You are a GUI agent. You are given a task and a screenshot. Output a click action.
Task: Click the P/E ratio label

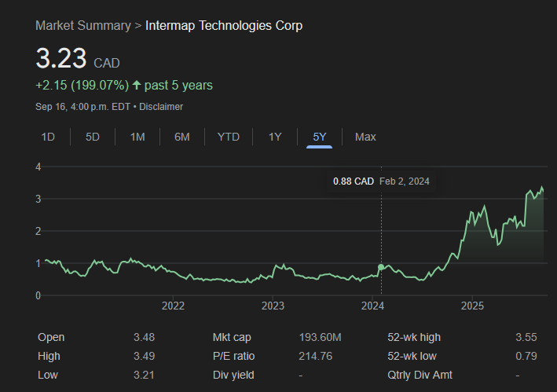click(234, 356)
